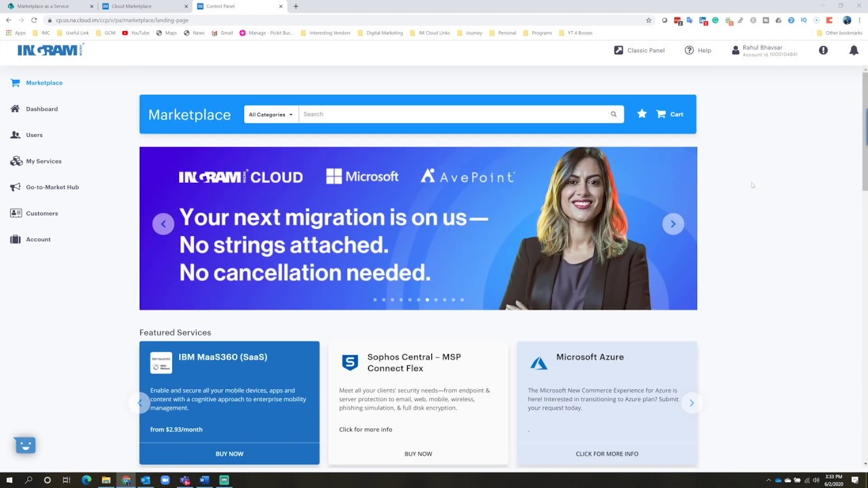The height and width of the screenshot is (488, 868).
Task: Go to previous banner slide
Action: coord(163,224)
